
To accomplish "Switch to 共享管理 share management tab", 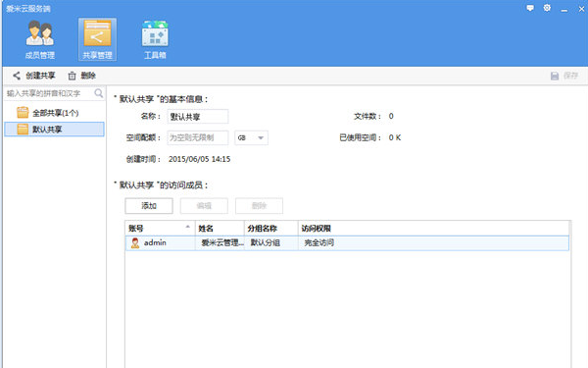I will click(97, 39).
